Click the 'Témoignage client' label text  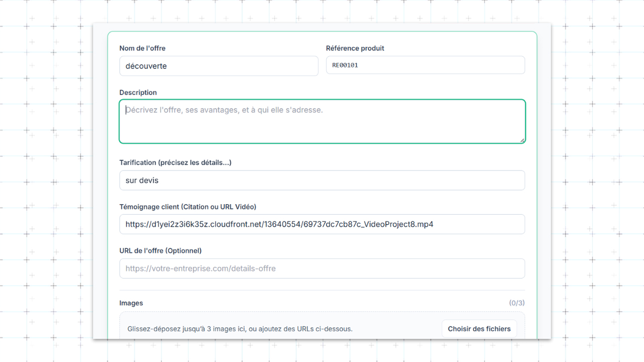[187, 206]
